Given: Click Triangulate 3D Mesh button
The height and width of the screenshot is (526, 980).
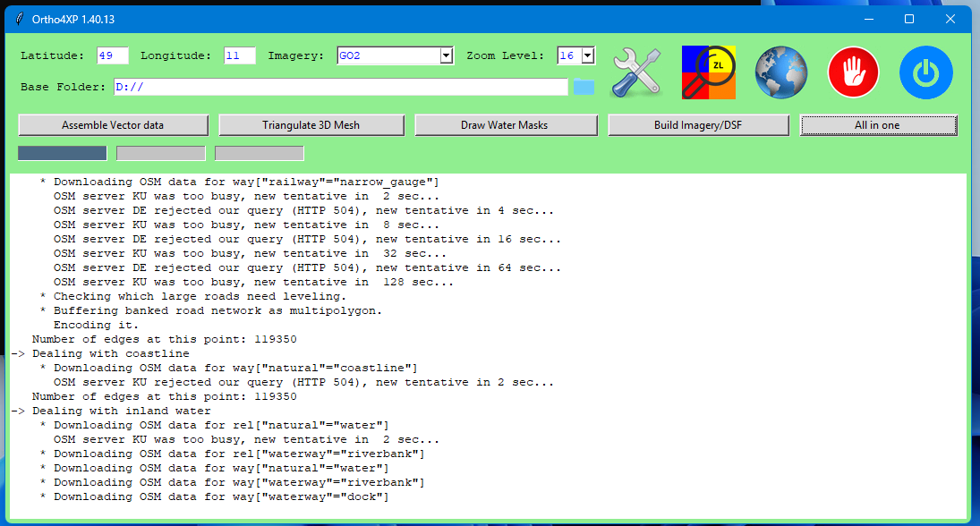Looking at the screenshot, I should click(311, 125).
